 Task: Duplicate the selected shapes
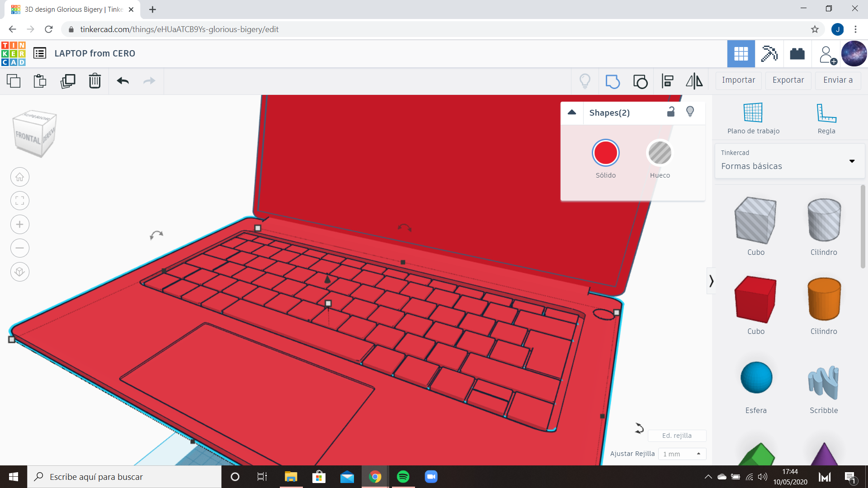(67, 81)
